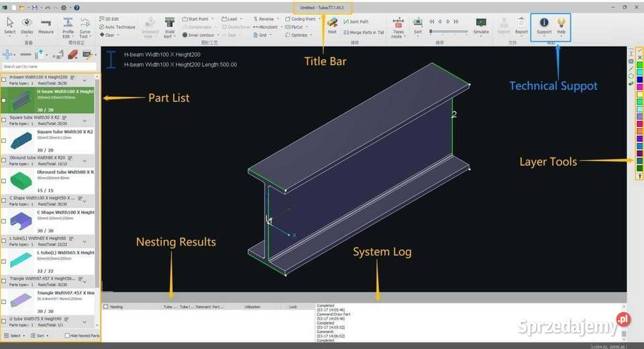Click the save icon in quick access bar
644x349 pixels.
tap(35, 7)
